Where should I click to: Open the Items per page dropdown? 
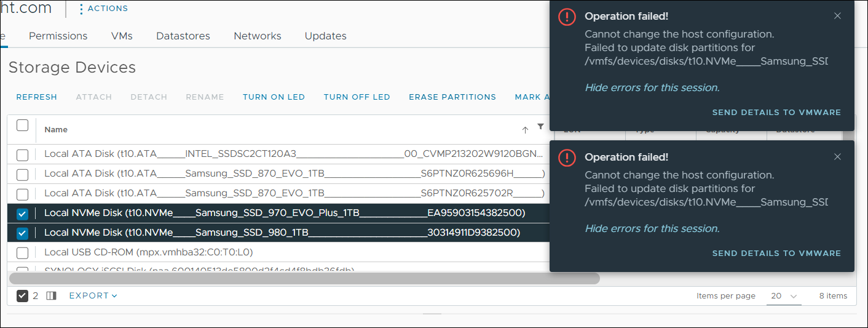pyautogui.click(x=784, y=296)
